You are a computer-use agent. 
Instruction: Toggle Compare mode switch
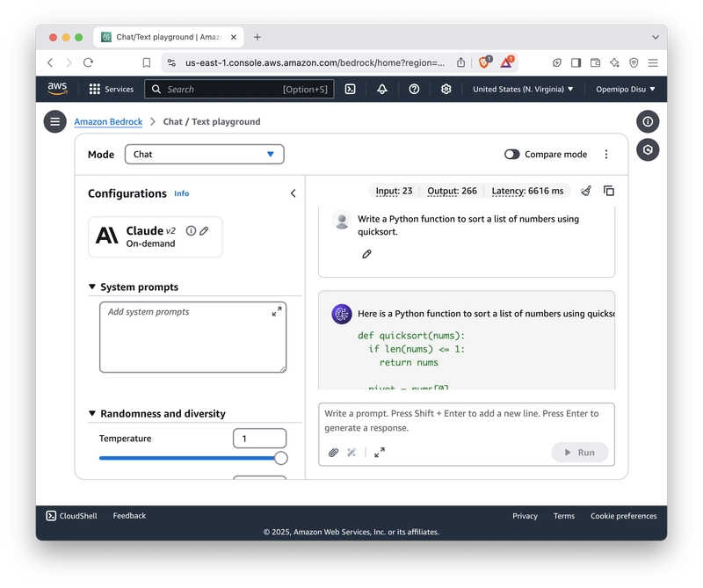click(512, 154)
